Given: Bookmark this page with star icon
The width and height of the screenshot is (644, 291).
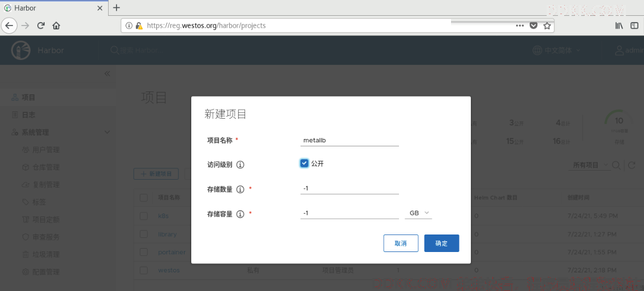Looking at the screenshot, I should click(547, 25).
